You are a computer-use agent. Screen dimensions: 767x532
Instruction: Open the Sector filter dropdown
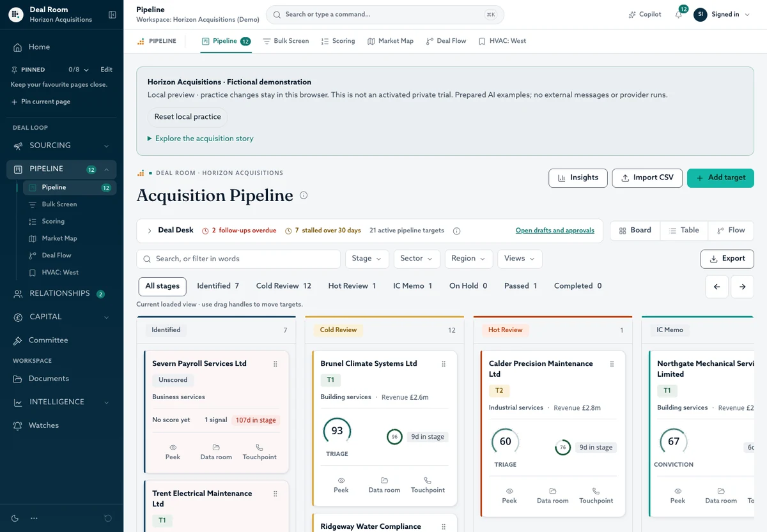[x=417, y=259]
